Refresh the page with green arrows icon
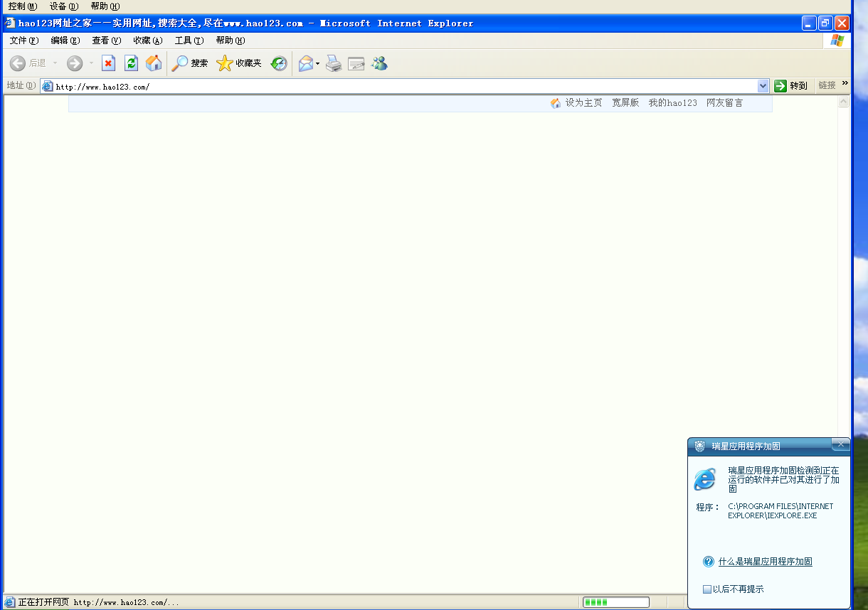Image resolution: width=868 pixels, height=610 pixels. coord(131,63)
